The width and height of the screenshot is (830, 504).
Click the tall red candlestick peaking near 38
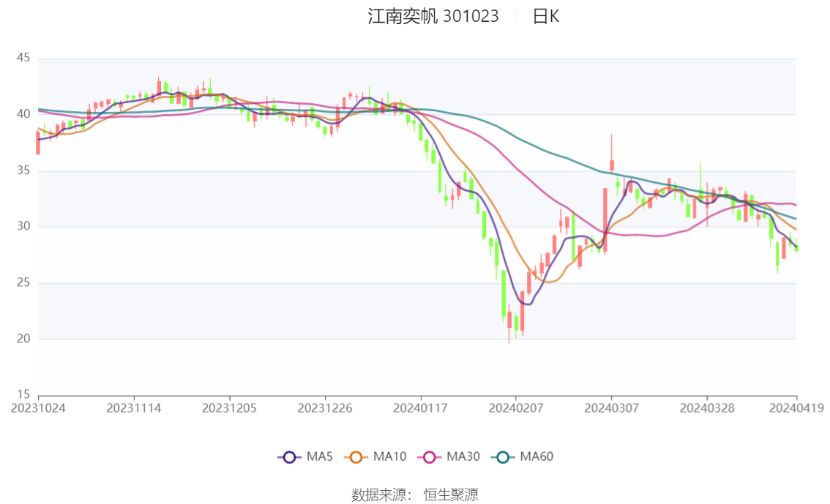point(612,165)
